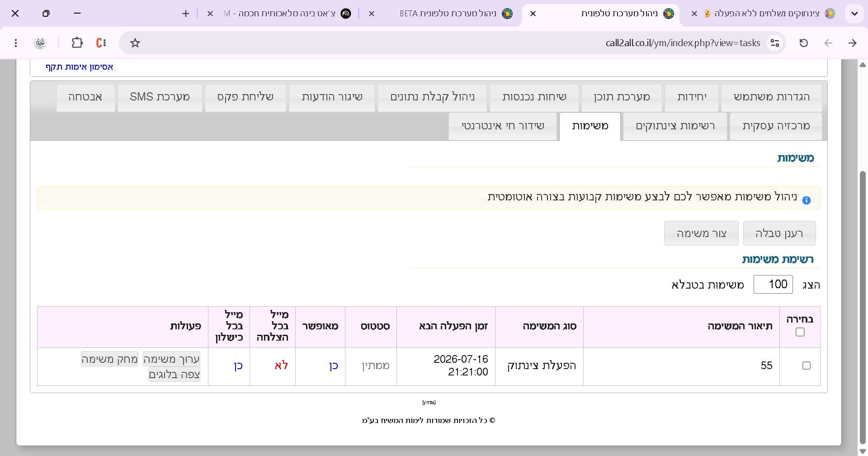Screen dimensions: 868x456
Task: Switch to the רשימות צינתוקים tab
Action: pyautogui.click(x=675, y=126)
